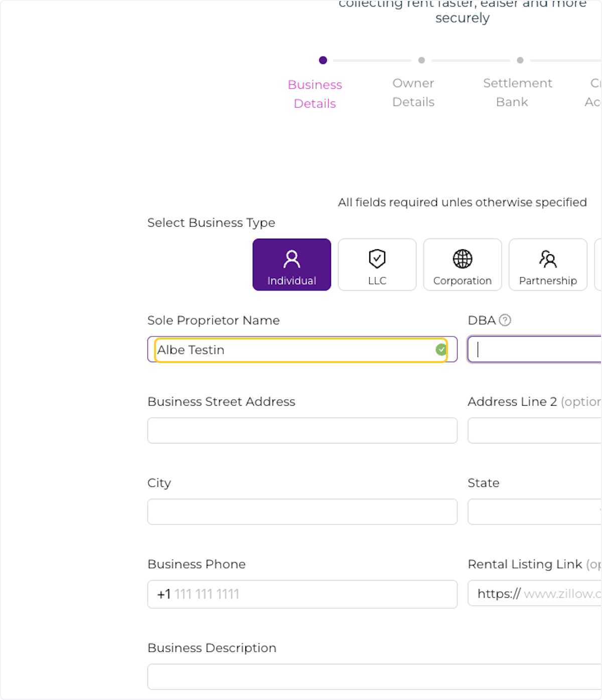Click the DBA help question mark icon
Image resolution: width=602 pixels, height=700 pixels.
click(505, 320)
